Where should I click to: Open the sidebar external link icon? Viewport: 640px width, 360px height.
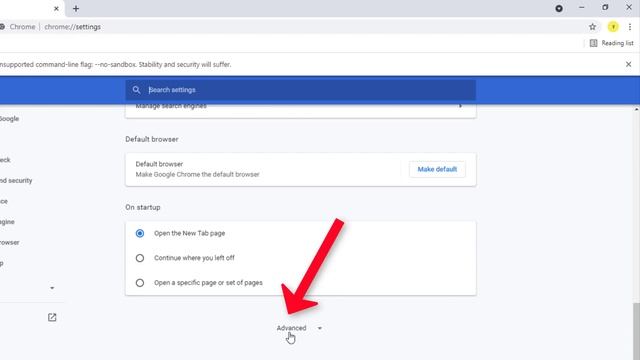pos(52,317)
